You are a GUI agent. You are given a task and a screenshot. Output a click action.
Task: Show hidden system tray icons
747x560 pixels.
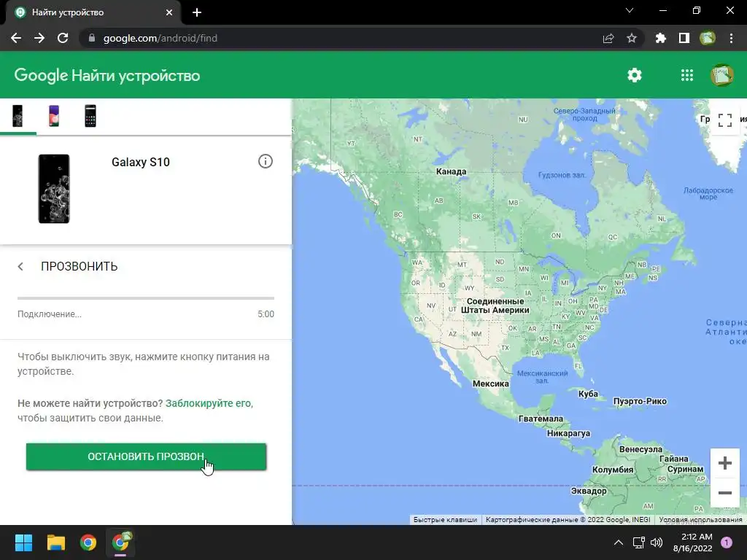619,542
